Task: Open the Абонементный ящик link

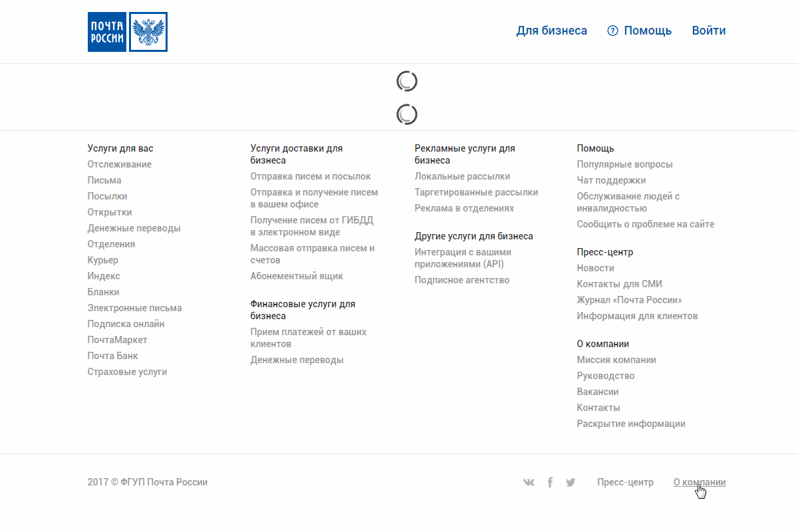Action: pyautogui.click(x=297, y=276)
